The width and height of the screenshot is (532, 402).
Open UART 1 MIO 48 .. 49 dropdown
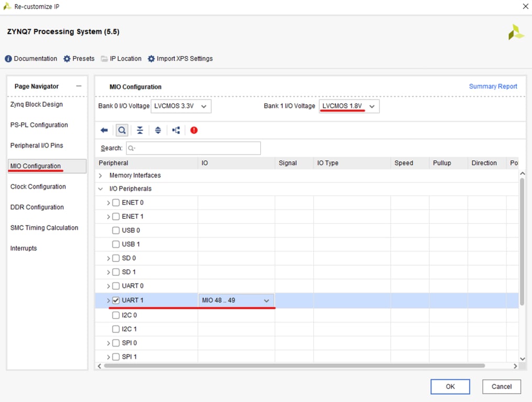236,300
